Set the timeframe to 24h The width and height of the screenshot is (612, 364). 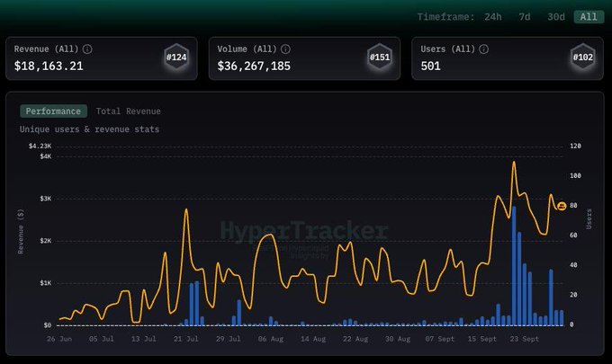[493, 17]
